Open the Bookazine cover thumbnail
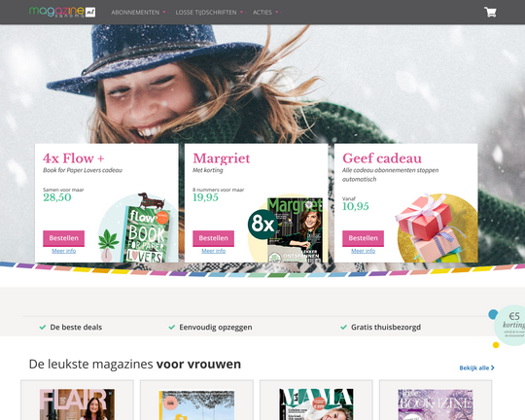Viewport: 525px width, 420px height. point(436,404)
